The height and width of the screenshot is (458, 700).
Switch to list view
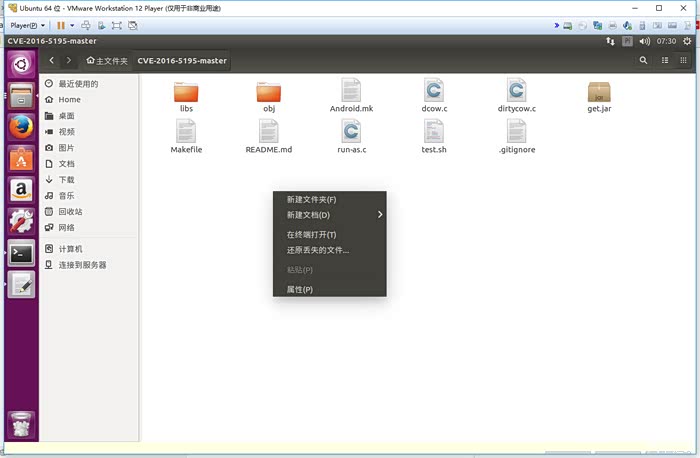pyautogui.click(x=665, y=60)
